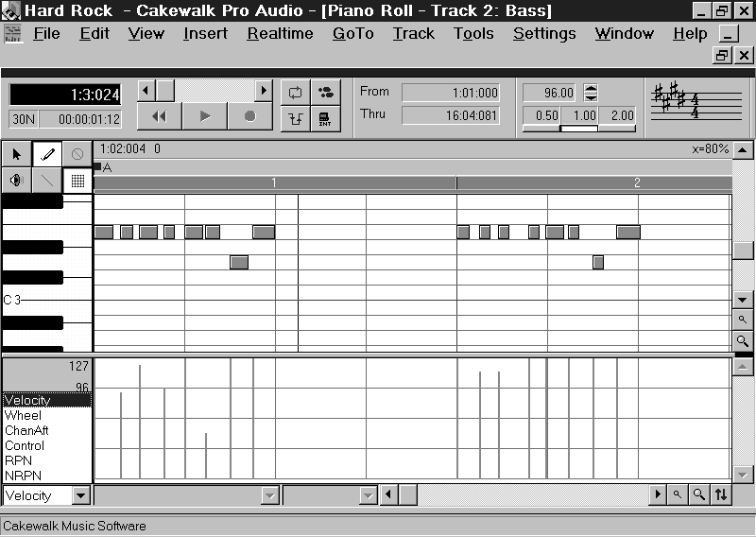This screenshot has width=756, height=537.
Task: Click the From time field
Action: pos(451,93)
